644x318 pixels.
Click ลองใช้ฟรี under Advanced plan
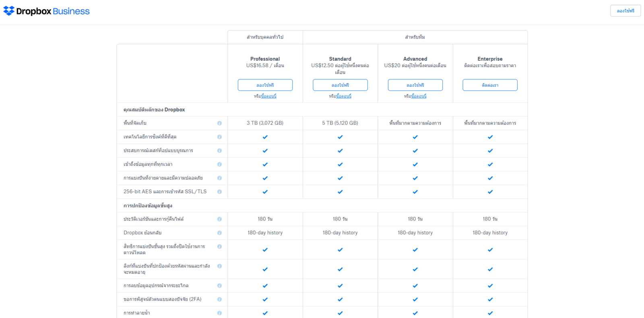[415, 85]
